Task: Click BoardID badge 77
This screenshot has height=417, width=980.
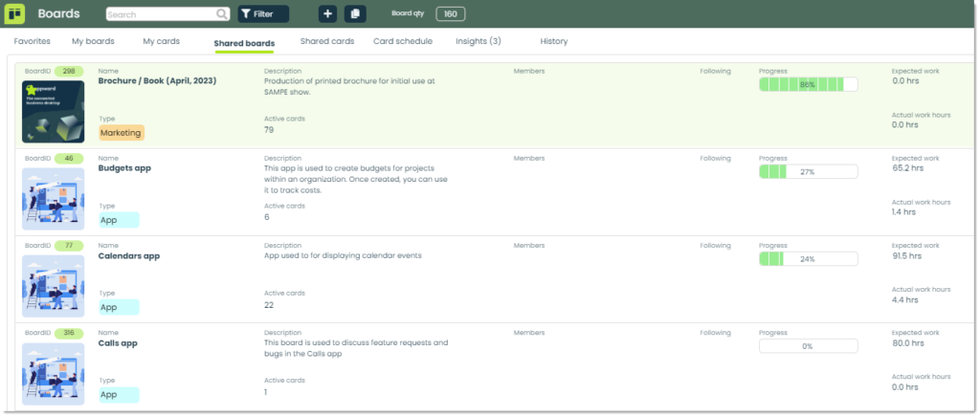Action: point(69,246)
